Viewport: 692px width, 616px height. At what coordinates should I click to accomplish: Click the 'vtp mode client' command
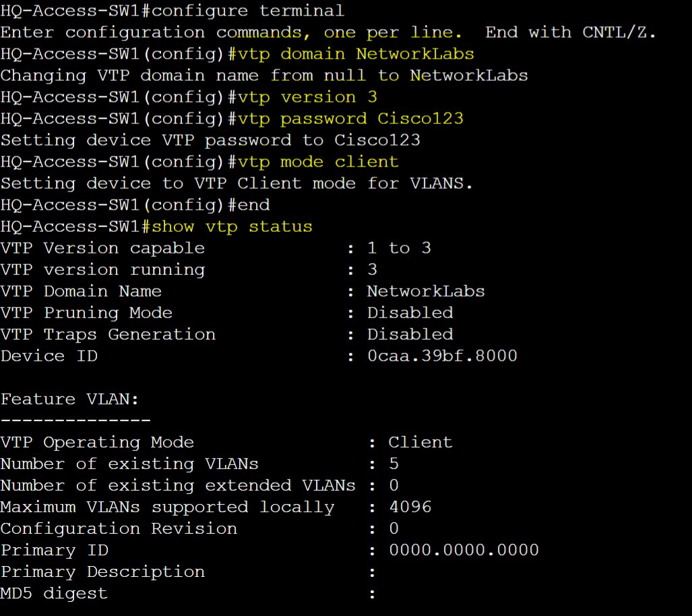tap(318, 162)
